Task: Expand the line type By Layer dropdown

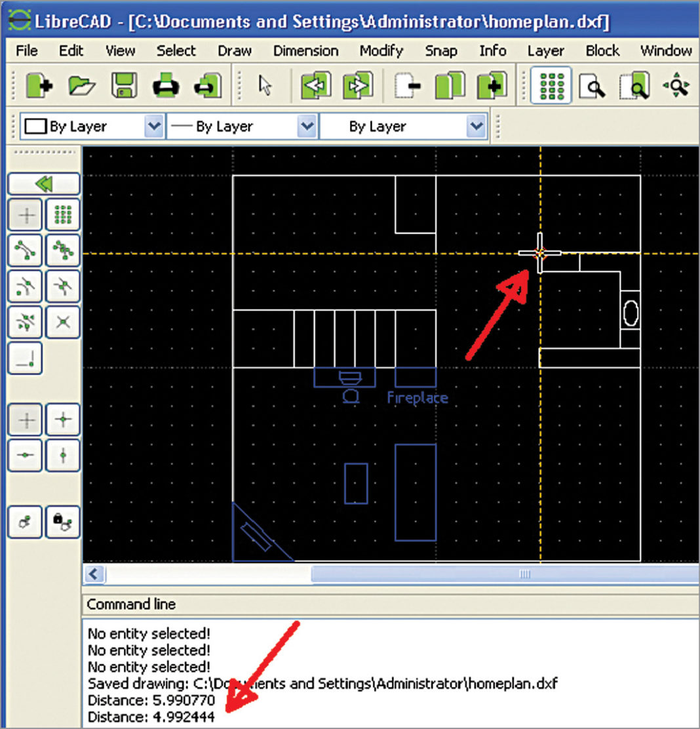Action: click(x=476, y=126)
